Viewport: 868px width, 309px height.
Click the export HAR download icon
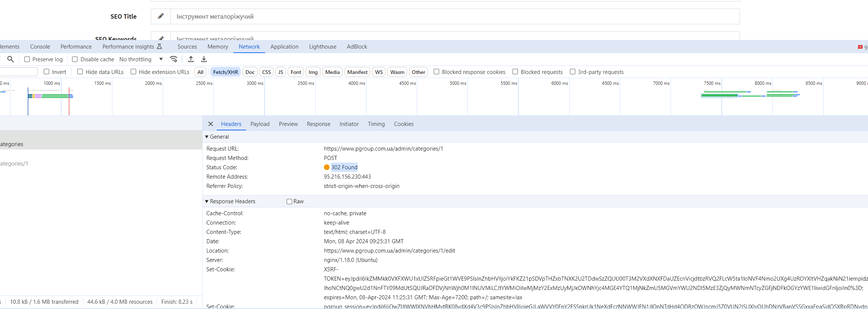pyautogui.click(x=204, y=59)
